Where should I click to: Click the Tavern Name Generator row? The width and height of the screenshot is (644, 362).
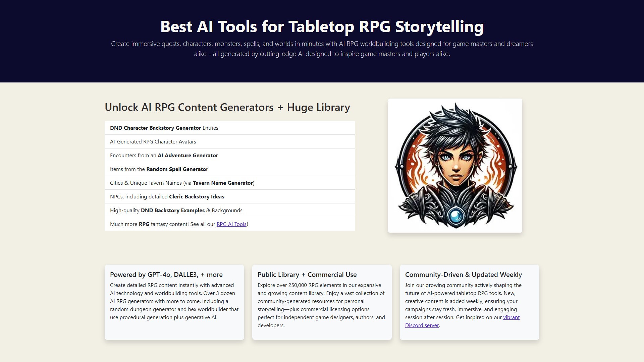pyautogui.click(x=230, y=183)
